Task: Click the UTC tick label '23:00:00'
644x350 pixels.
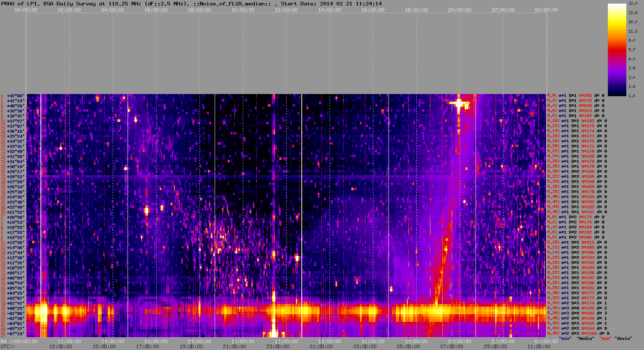Action: (x=278, y=346)
